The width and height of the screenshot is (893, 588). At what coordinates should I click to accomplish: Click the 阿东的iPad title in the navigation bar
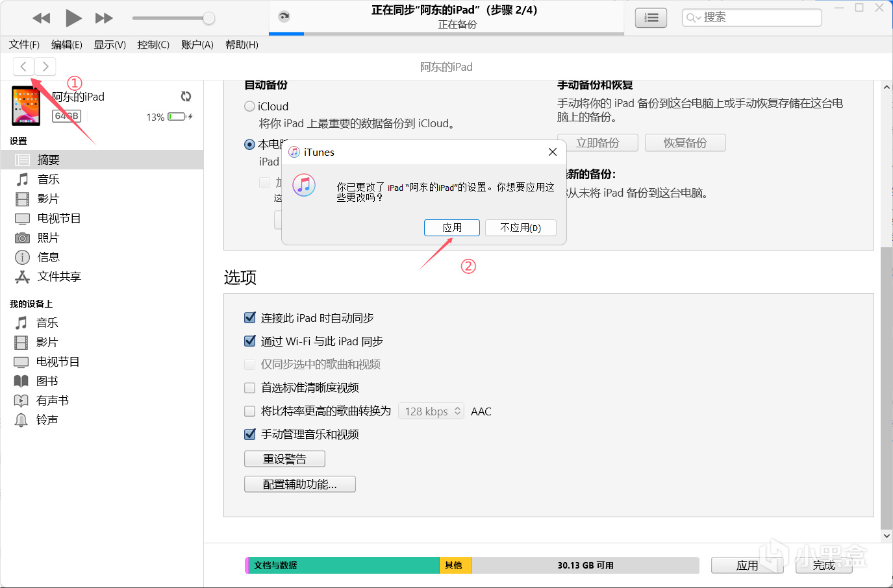pos(446,67)
